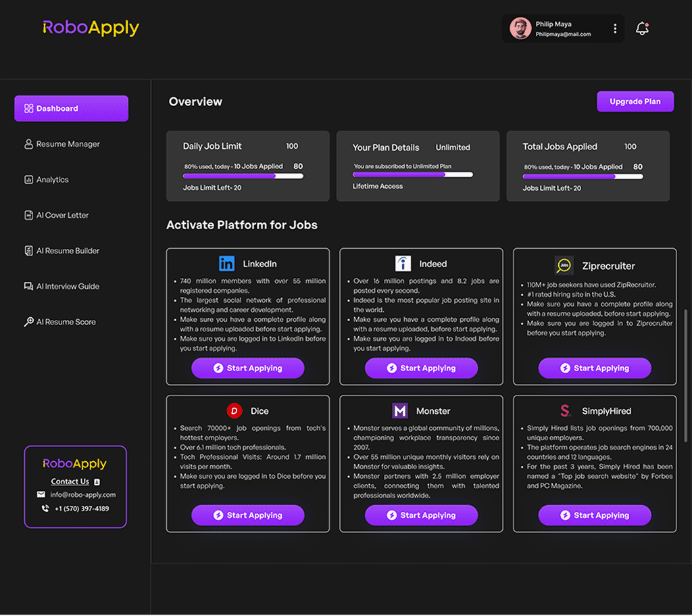The image size is (692, 616).
Task: Click the LinkedIn logo icon
Action: 227,264
